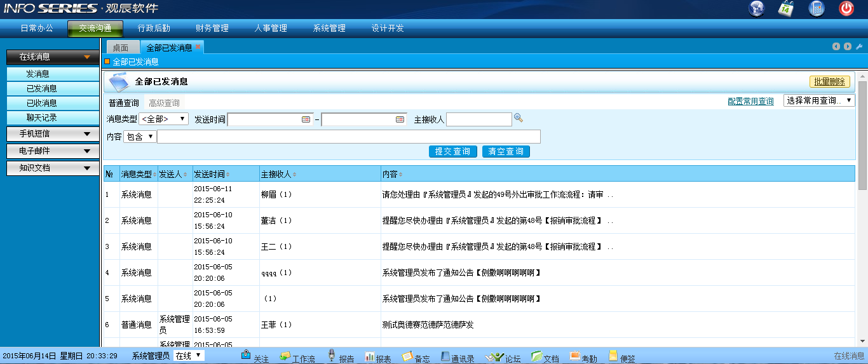868x364 pixels.
Task: Click the 清空查询 button
Action: [506, 152]
